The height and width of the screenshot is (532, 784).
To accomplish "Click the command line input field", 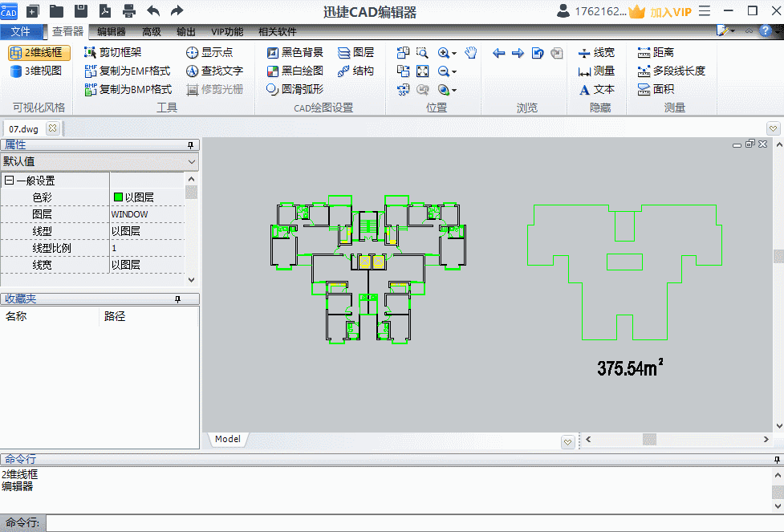I will point(414,523).
